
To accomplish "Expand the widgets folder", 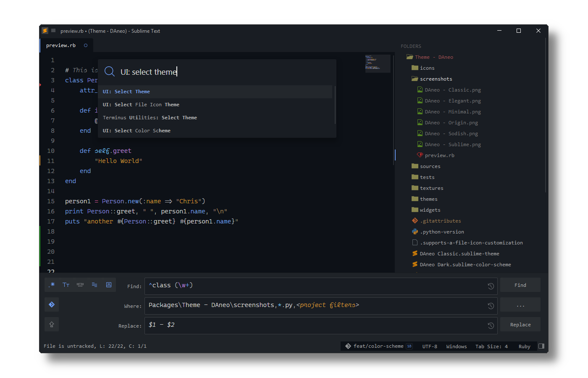I will (x=415, y=210).
